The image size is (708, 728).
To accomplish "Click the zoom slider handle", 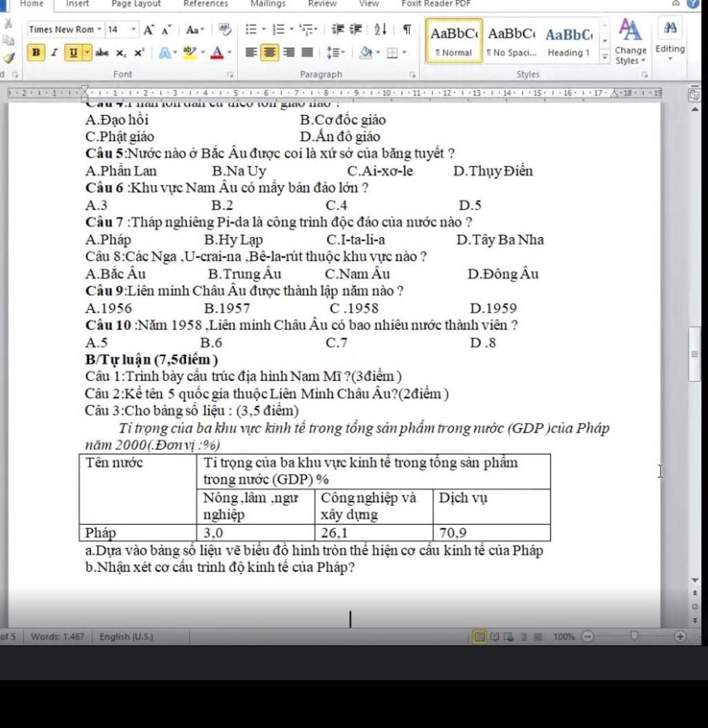I will click(634, 636).
